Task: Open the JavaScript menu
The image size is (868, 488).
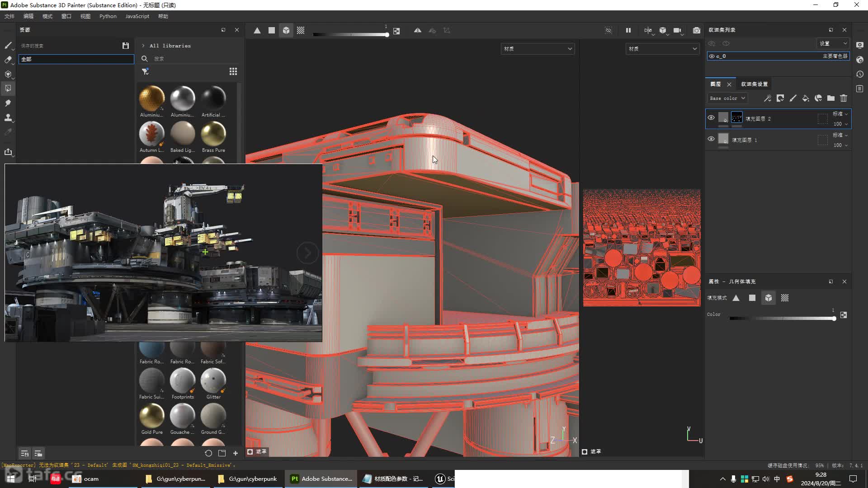Action: [137, 16]
